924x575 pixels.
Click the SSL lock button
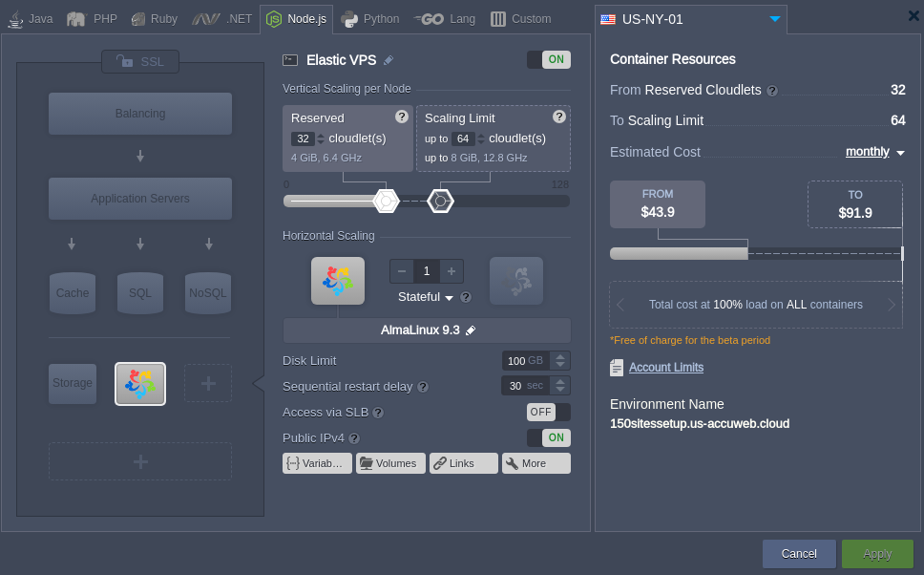(x=140, y=62)
